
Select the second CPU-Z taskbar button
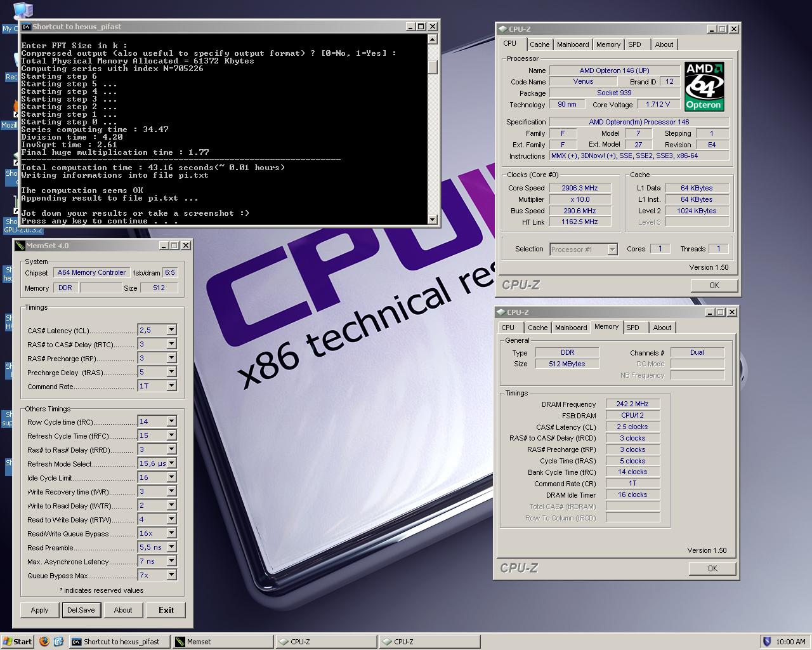429,642
